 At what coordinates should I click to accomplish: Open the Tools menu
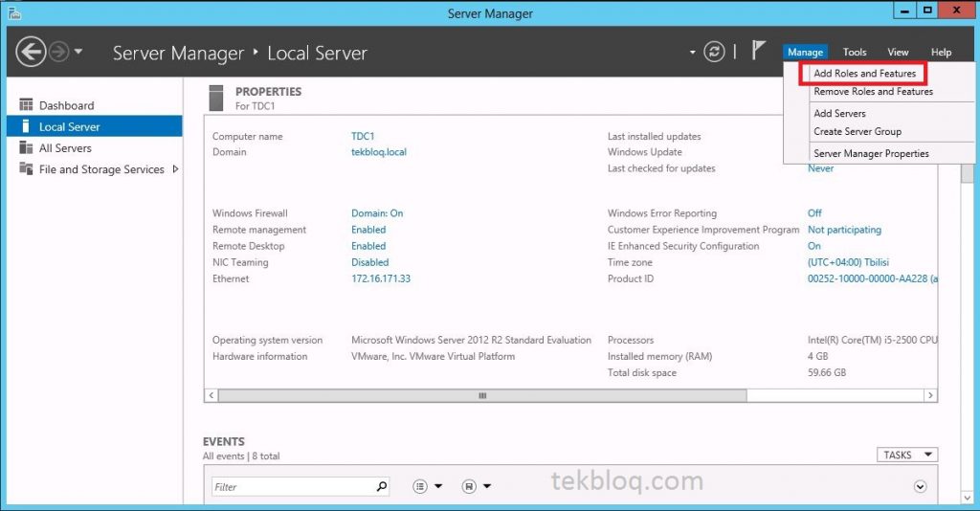855,52
